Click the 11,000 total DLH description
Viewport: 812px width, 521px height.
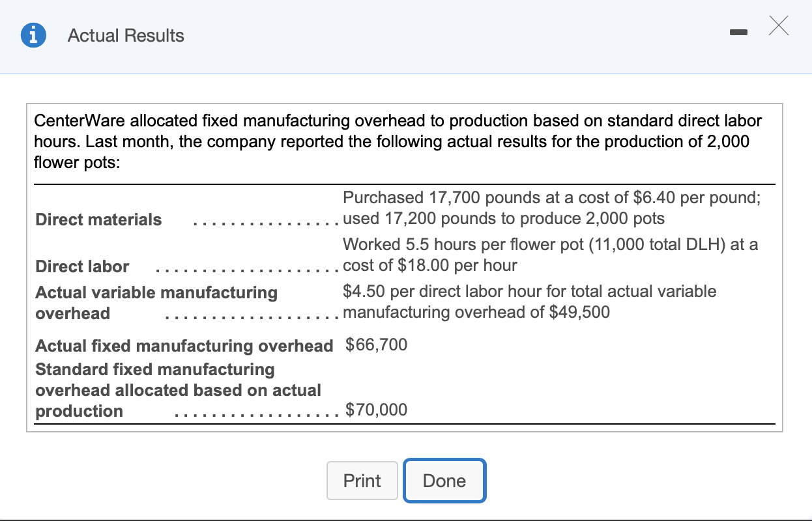click(551, 244)
